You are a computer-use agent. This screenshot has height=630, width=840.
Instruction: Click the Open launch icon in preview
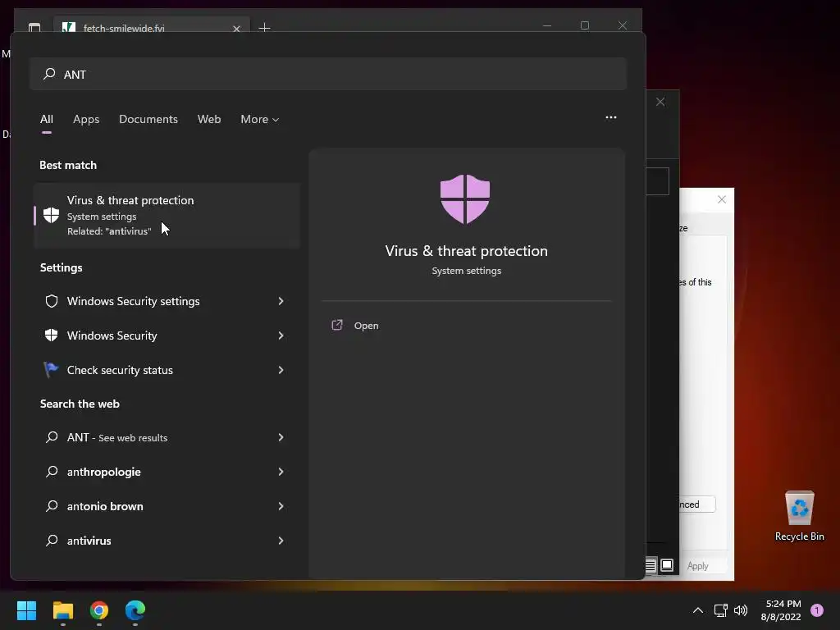point(337,325)
